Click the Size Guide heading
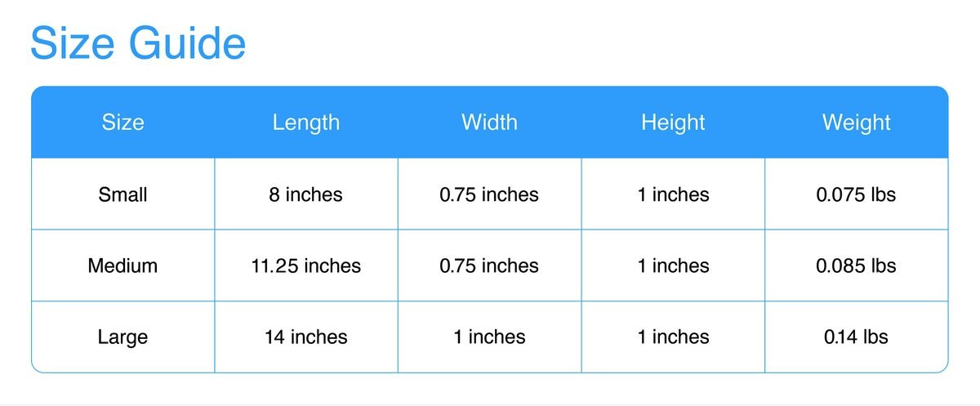Viewport: 980px width, 406px height. [138, 43]
